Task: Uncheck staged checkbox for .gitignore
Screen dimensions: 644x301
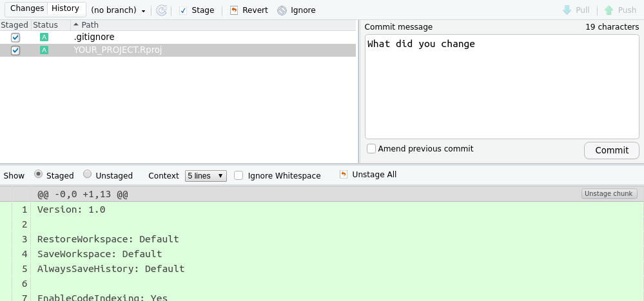Action: click(15, 37)
